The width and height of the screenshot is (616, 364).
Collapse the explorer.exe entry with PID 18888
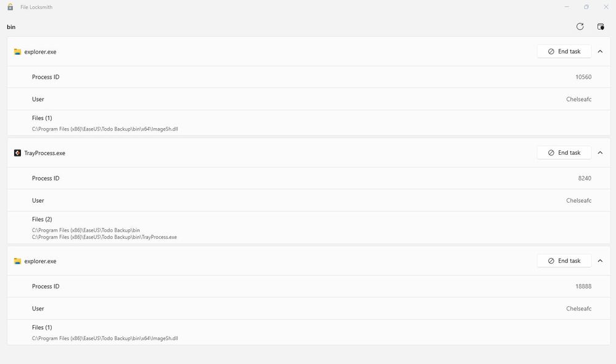click(600, 261)
